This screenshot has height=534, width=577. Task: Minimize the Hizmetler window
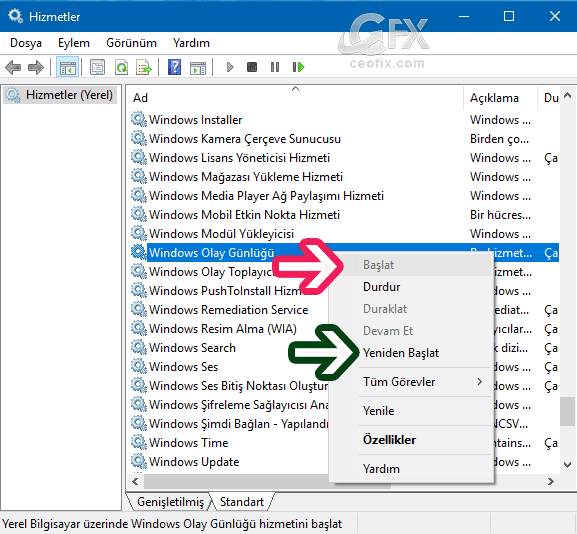[x=464, y=17]
